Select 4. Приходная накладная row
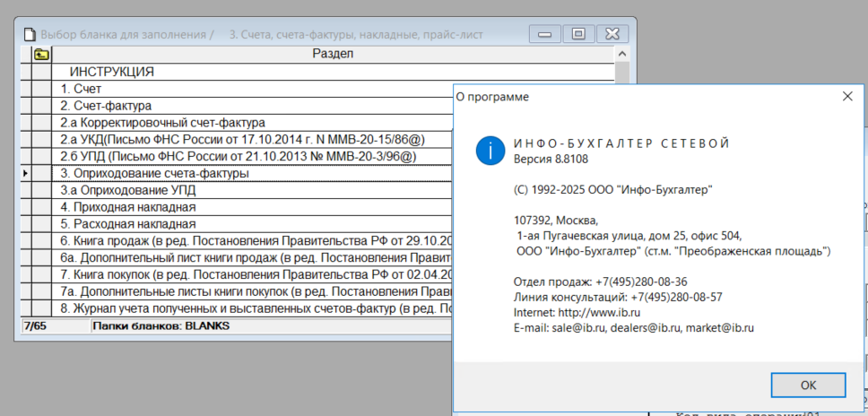Screen dimensions: 868x416 click(x=252, y=207)
